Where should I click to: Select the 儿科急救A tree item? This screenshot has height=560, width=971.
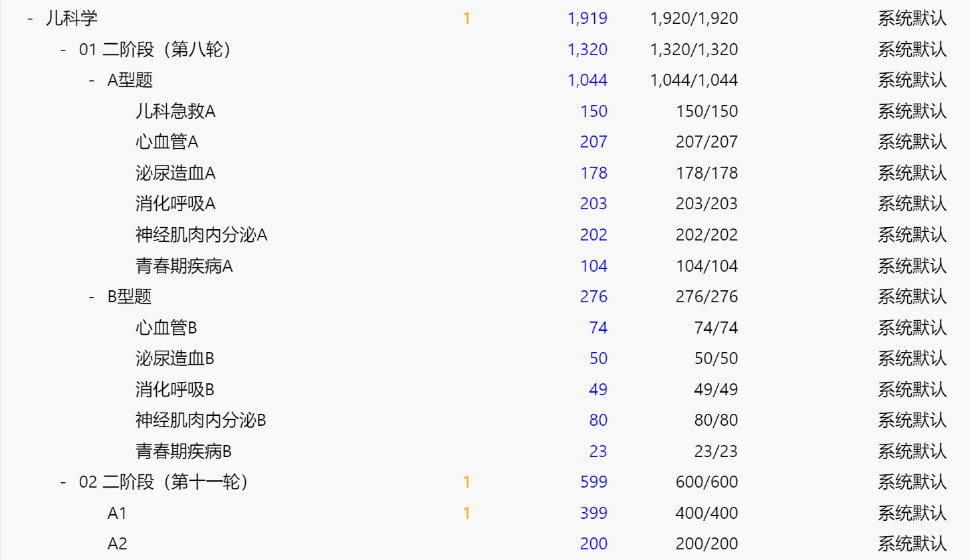point(175,112)
